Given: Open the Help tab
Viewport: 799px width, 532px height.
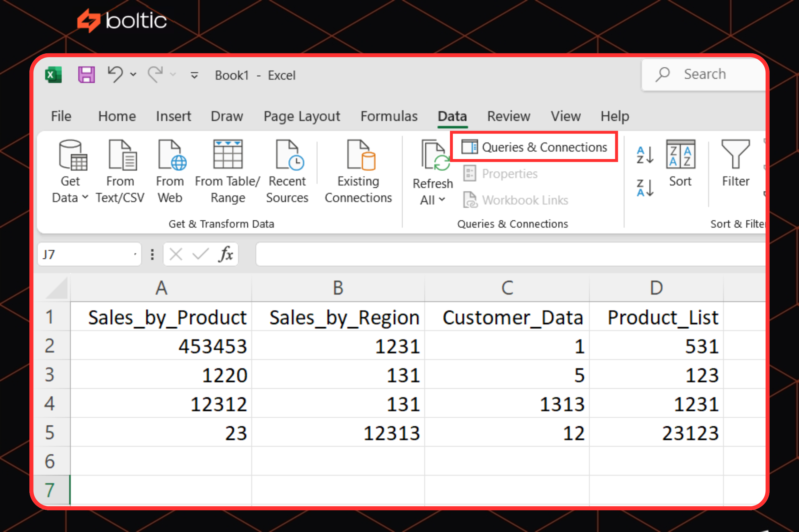Looking at the screenshot, I should point(615,116).
